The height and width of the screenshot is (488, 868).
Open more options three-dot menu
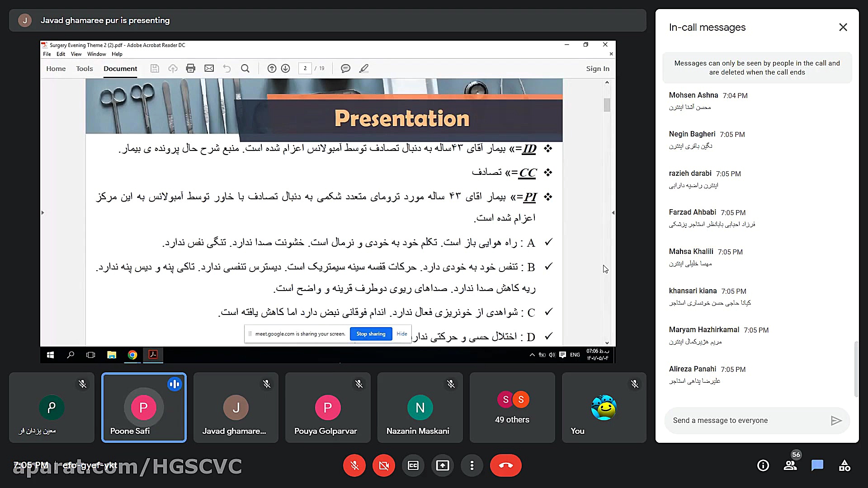click(472, 465)
